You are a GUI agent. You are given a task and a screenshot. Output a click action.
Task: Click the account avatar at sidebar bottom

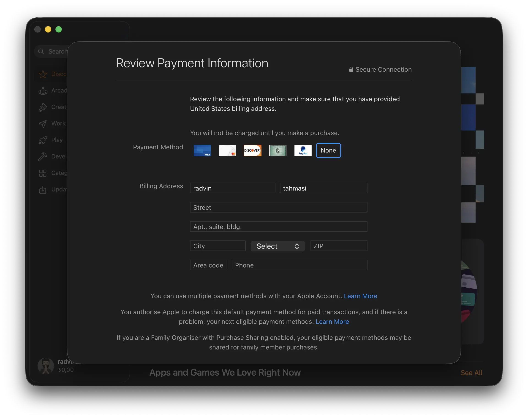click(46, 366)
